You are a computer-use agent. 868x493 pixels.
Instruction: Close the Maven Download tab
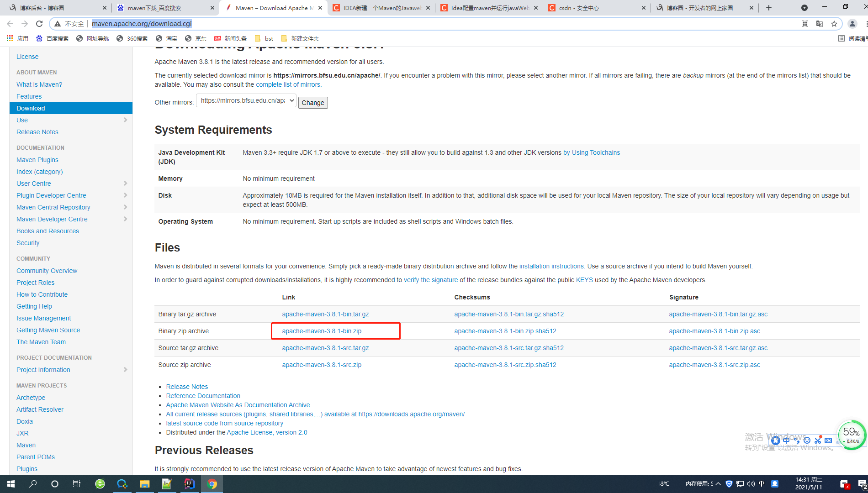[320, 8]
